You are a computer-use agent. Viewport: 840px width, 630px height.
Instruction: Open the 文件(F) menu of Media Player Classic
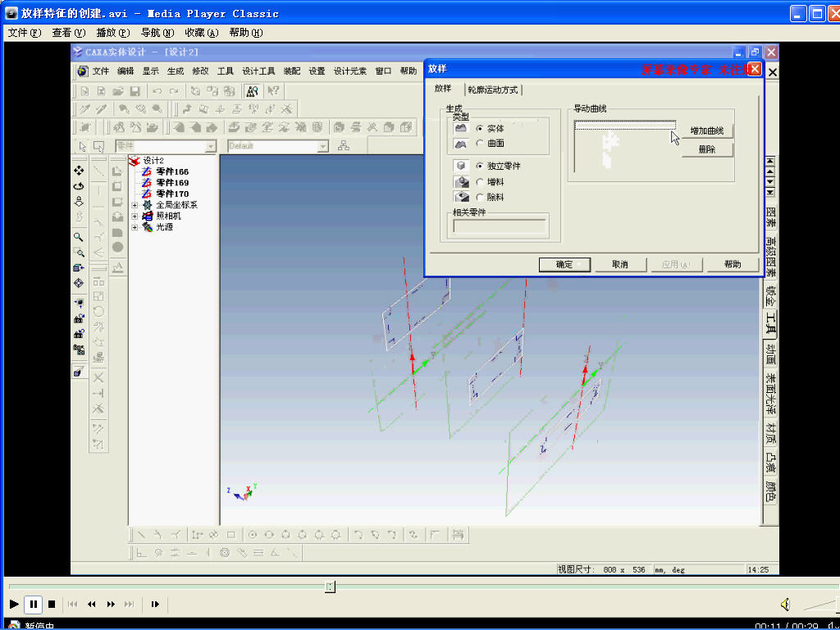click(25, 33)
